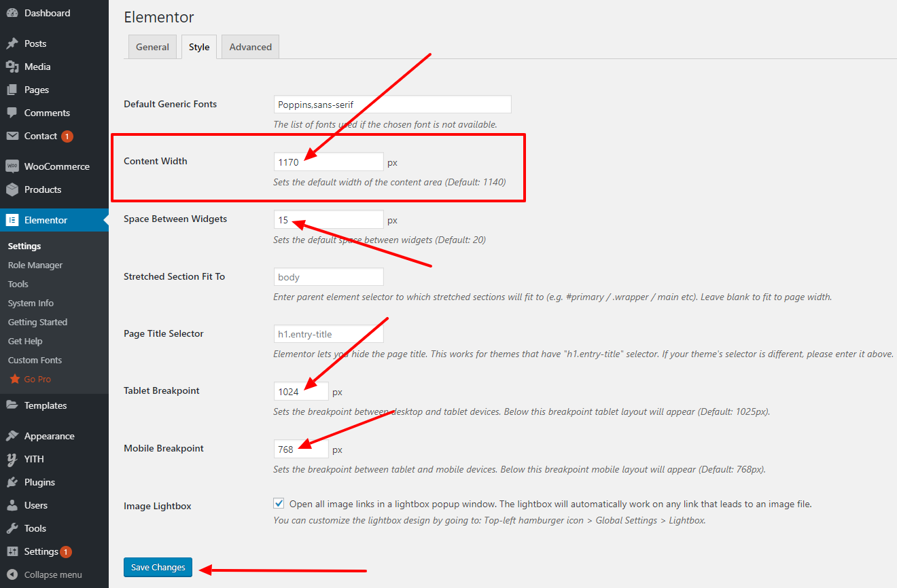Open the Advanced tab
The width and height of the screenshot is (897, 588).
tap(251, 47)
